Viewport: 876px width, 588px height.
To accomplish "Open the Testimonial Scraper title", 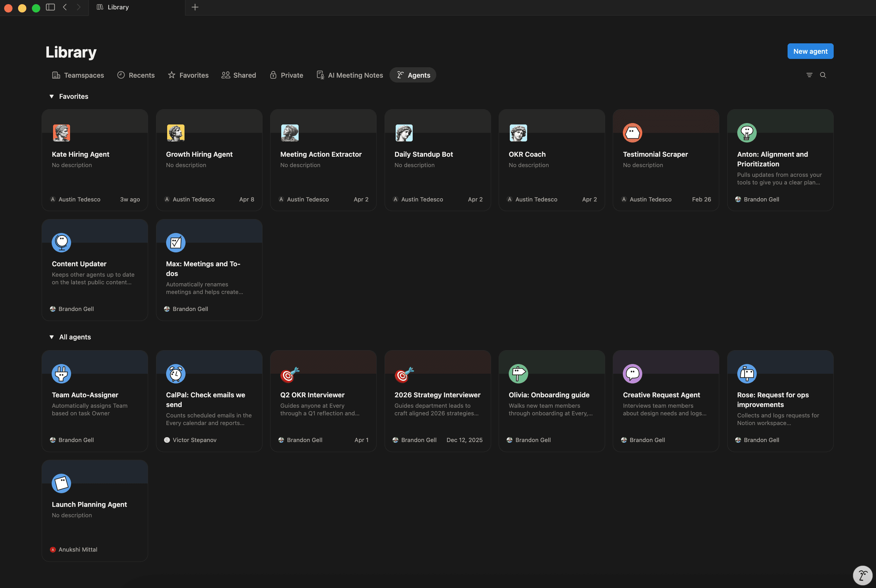I will 655,154.
